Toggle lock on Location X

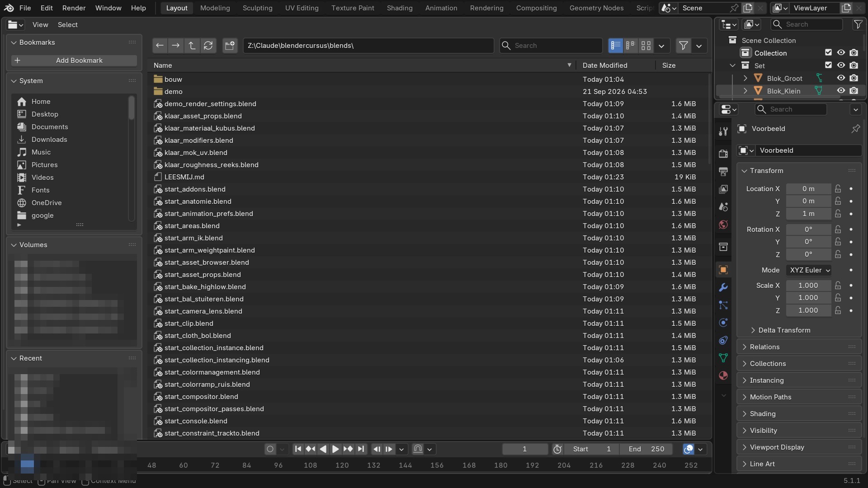pos(838,189)
